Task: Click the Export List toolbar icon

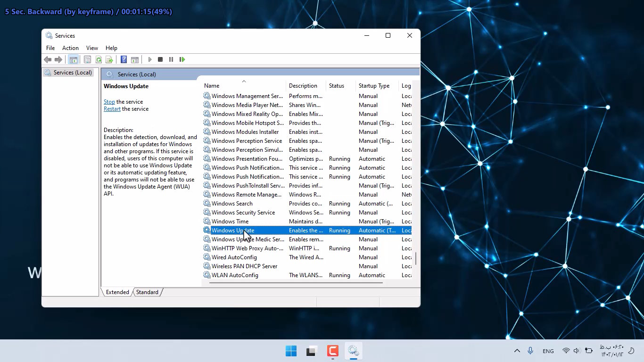Action: pyautogui.click(x=109, y=59)
